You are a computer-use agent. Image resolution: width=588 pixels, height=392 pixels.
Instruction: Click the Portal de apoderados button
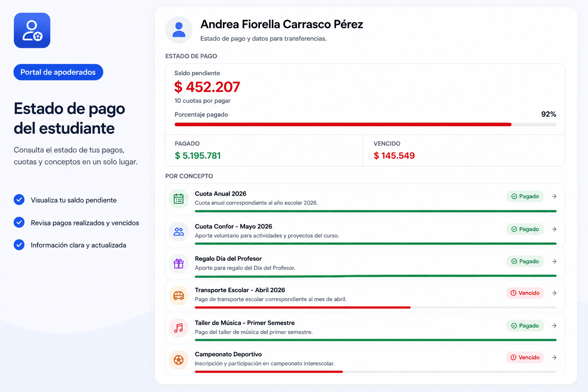coord(58,72)
